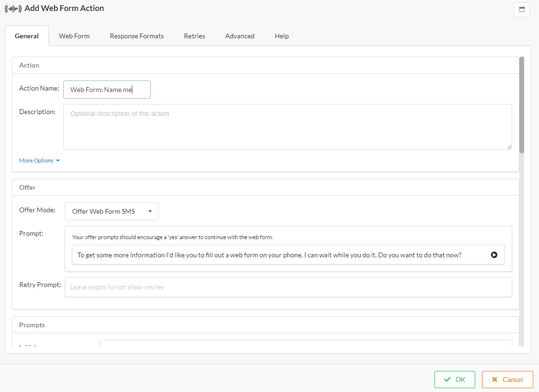
Task: Click the initial prompt field under Prompts
Action: (305, 343)
